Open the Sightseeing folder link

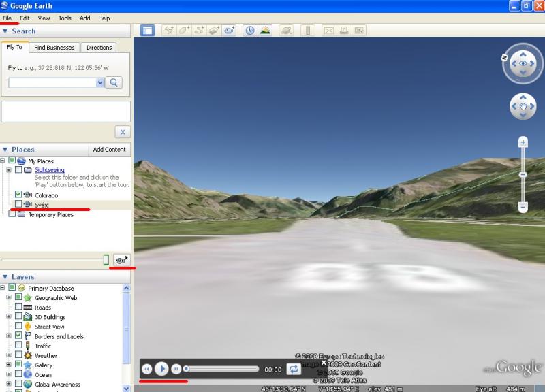pyautogui.click(x=50, y=169)
